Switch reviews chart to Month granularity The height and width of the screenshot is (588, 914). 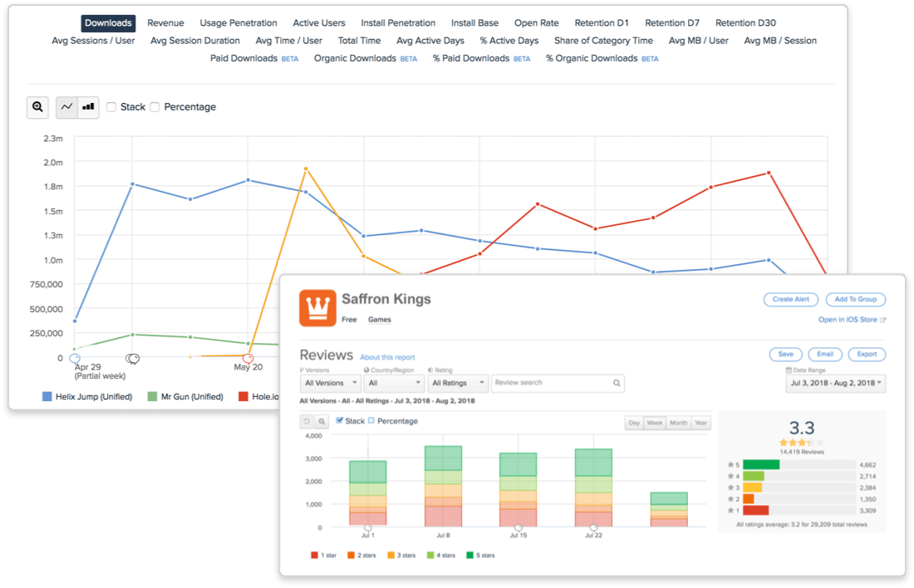(x=679, y=423)
